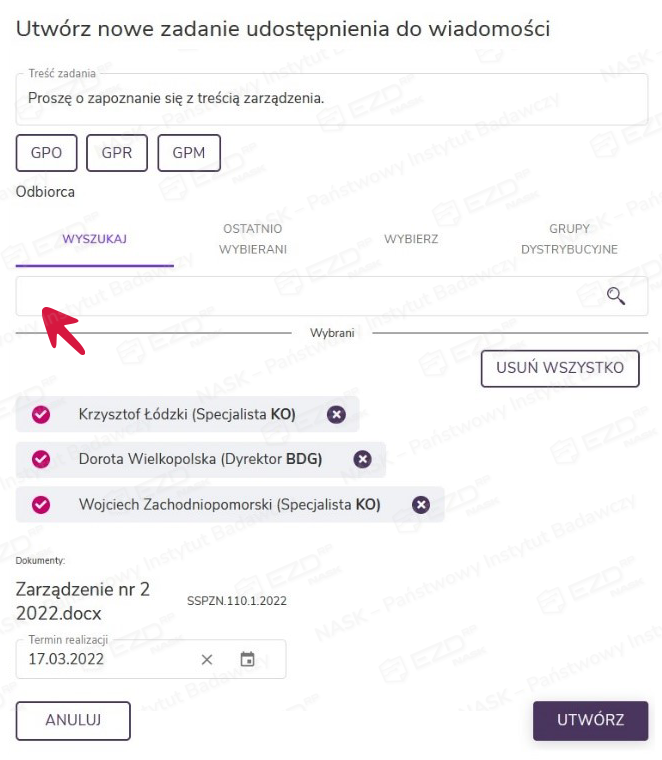The width and height of the screenshot is (662, 760).
Task: Open the Ostatnio wybierani tab
Action: 253,239
